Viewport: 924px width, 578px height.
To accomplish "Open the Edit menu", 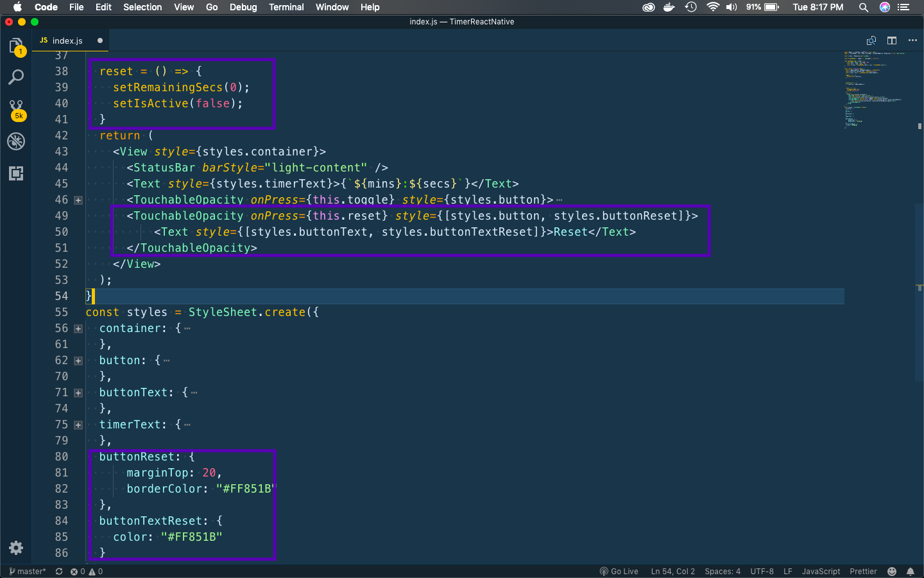I will [103, 7].
